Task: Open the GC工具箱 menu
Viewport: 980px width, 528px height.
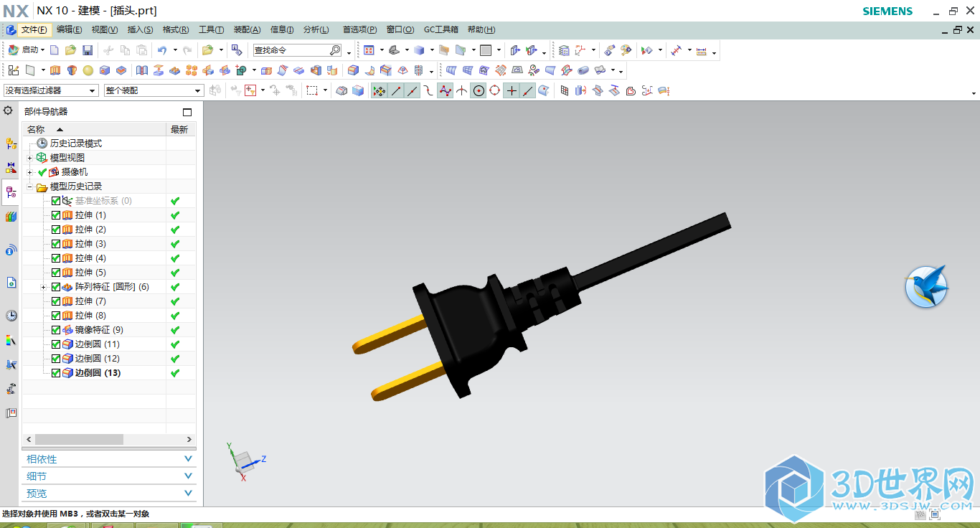Action: click(441, 29)
